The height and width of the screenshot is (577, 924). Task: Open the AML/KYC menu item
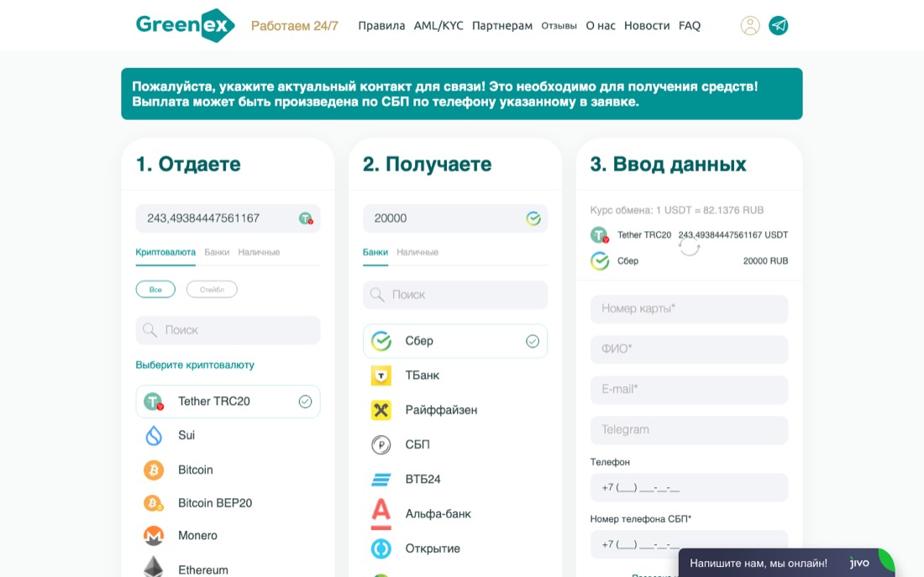pos(438,26)
